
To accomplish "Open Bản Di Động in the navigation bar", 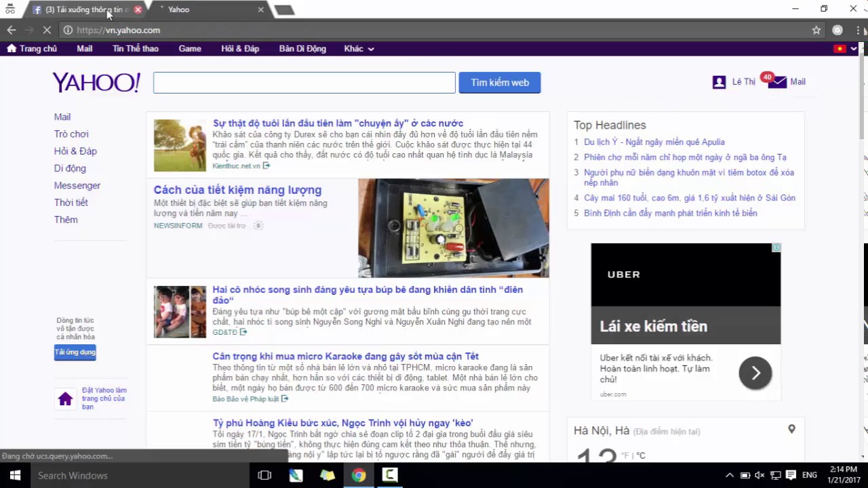I will tap(302, 49).
